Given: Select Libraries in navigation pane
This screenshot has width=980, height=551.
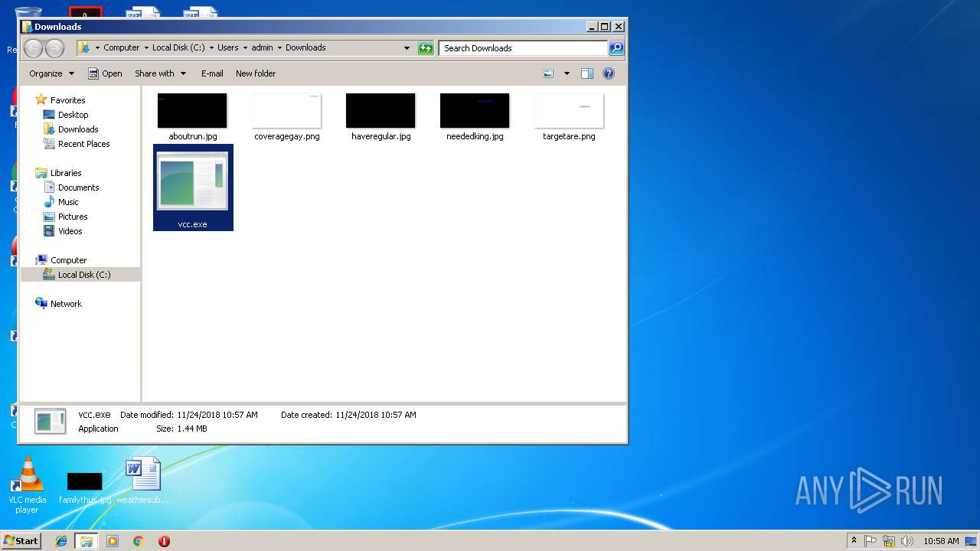Looking at the screenshot, I should [x=66, y=173].
